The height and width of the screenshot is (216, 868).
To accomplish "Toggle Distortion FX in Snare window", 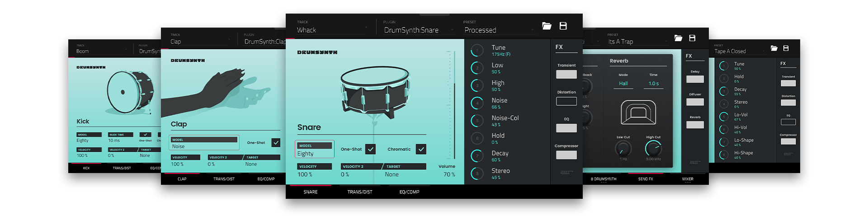I will tap(566, 101).
